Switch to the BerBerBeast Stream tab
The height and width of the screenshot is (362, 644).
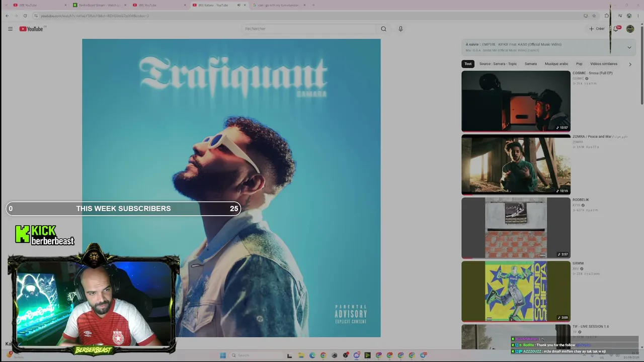pos(99,5)
